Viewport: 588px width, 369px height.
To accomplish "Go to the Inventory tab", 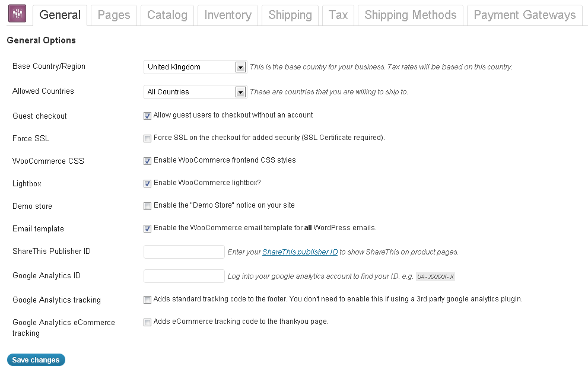I will [228, 15].
